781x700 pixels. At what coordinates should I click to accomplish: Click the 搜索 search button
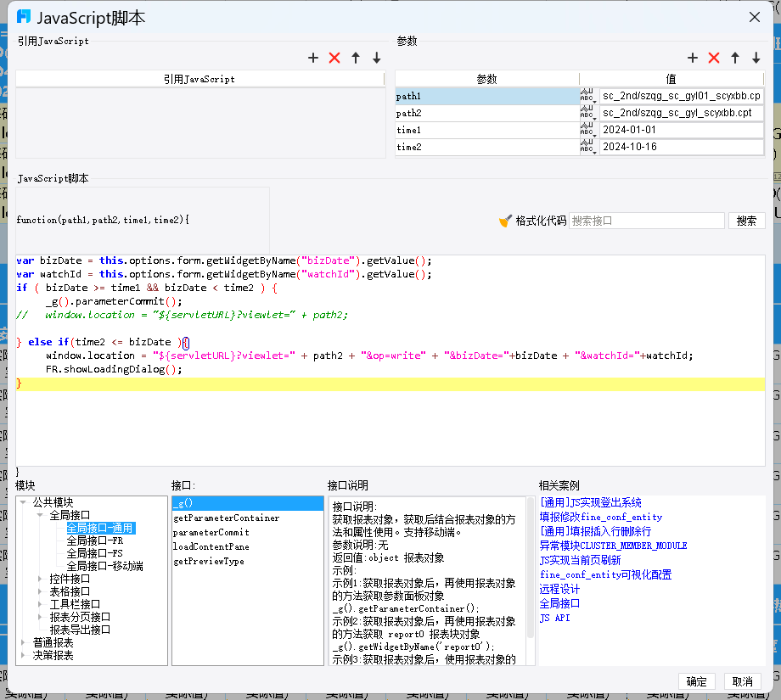click(x=747, y=221)
